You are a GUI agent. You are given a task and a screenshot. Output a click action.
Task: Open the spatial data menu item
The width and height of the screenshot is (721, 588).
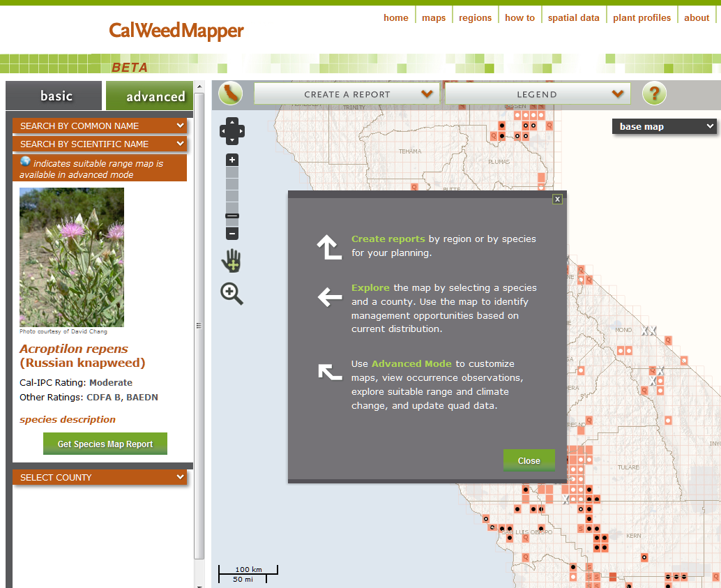click(573, 17)
